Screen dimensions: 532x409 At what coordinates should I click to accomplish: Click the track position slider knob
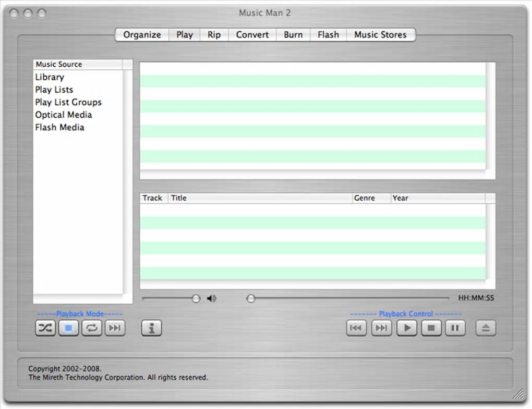[x=251, y=298]
